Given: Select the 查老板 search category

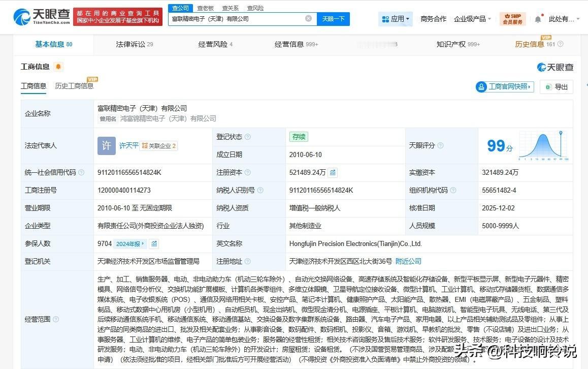Looking at the screenshot, I should pos(205,8).
